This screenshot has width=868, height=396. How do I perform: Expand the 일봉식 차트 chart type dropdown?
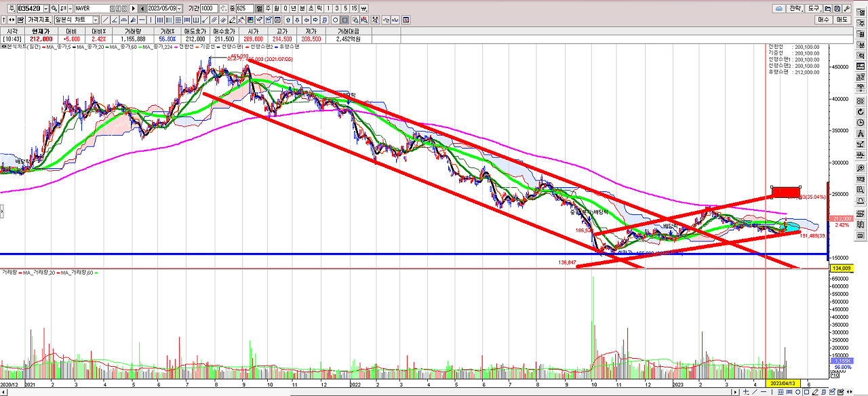click(95, 20)
